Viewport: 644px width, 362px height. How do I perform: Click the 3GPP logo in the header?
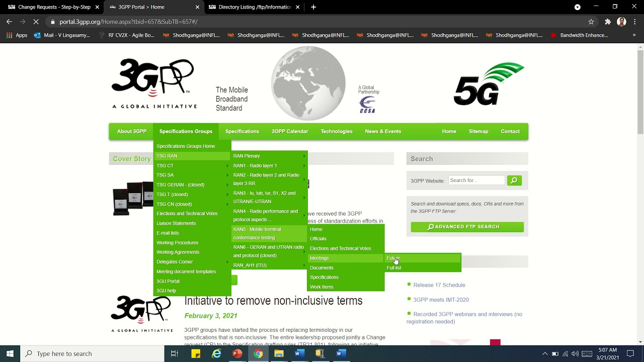pos(153,83)
